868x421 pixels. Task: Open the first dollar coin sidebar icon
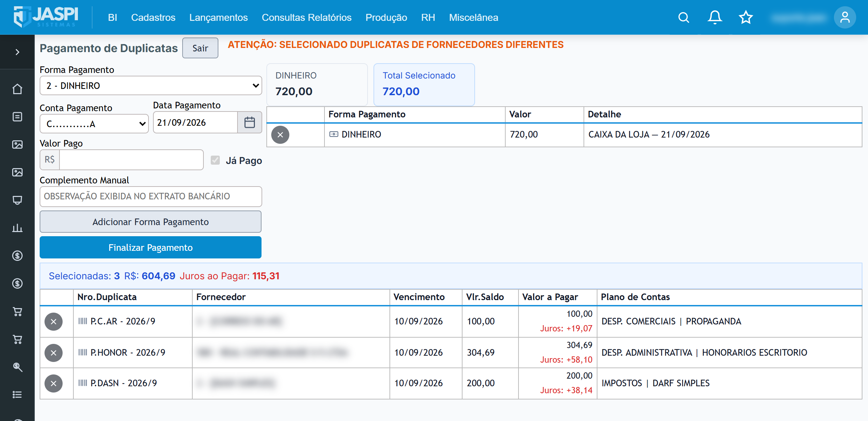(17, 256)
